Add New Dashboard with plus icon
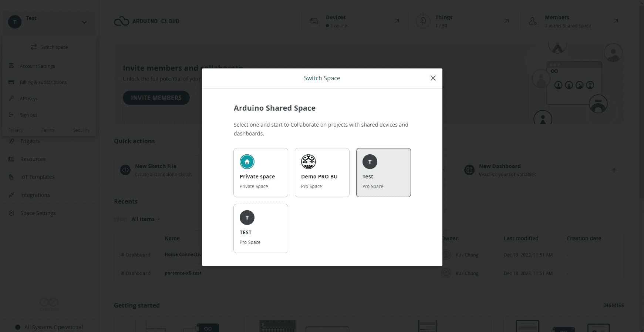This screenshot has height=332, width=644. coord(614,170)
